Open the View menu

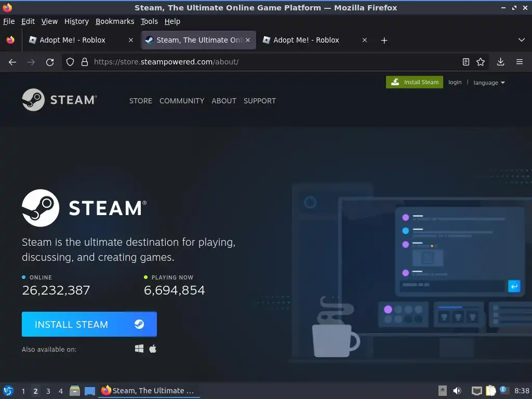coord(49,21)
